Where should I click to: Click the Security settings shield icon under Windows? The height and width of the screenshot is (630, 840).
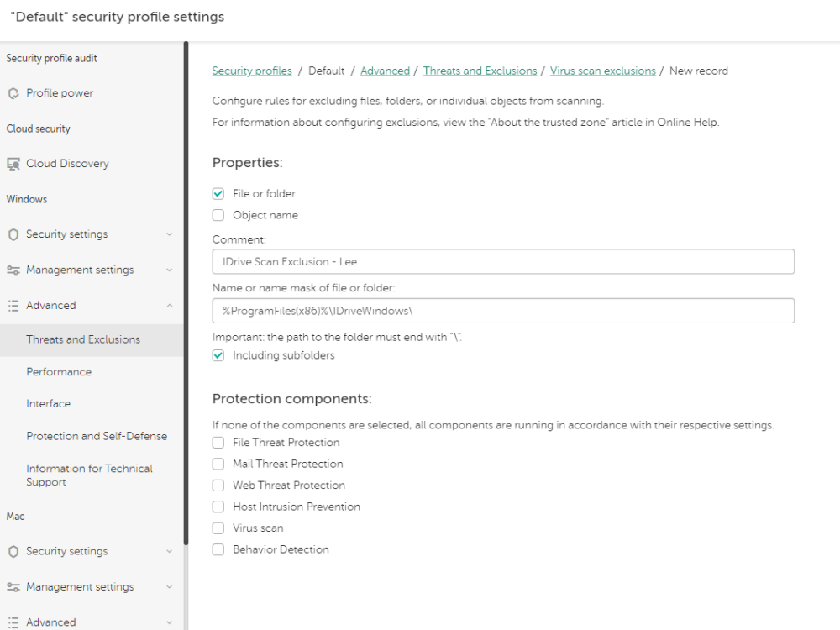point(14,234)
